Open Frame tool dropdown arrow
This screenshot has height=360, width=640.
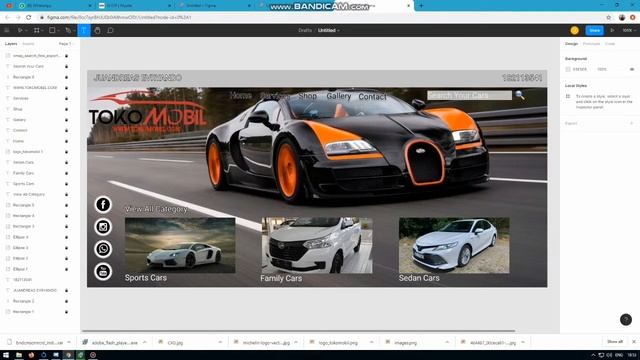42,31
